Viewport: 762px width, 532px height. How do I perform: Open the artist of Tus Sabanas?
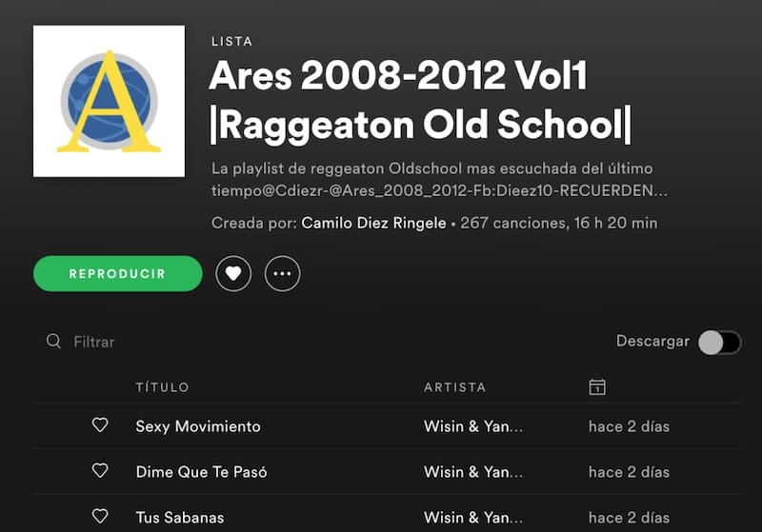[x=473, y=518]
